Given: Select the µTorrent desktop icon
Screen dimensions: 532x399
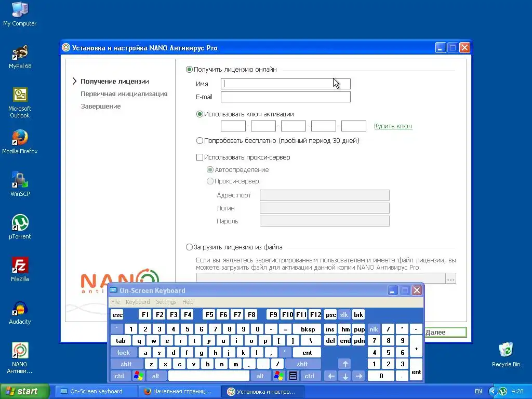Looking at the screenshot, I should click(x=20, y=227).
